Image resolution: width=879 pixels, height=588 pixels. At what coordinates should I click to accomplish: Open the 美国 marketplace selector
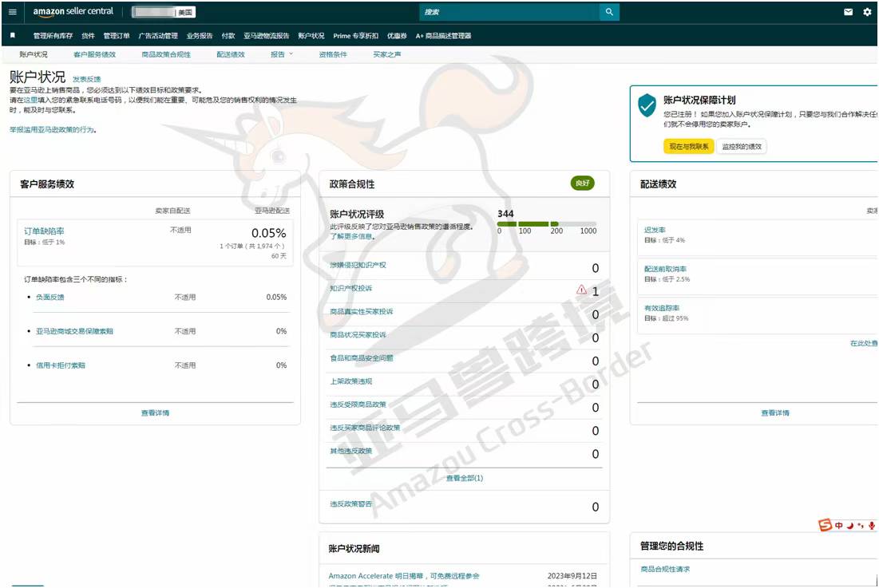163,12
